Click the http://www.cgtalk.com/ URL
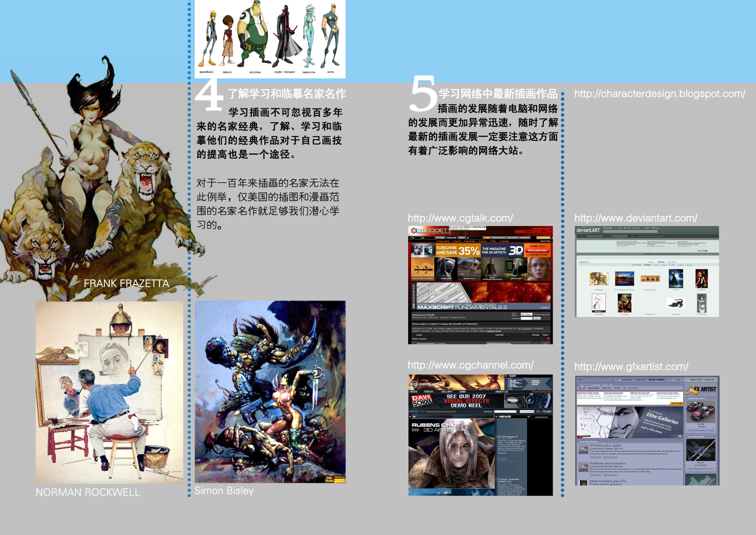Viewport: 756px width, 535px height. [x=460, y=218]
